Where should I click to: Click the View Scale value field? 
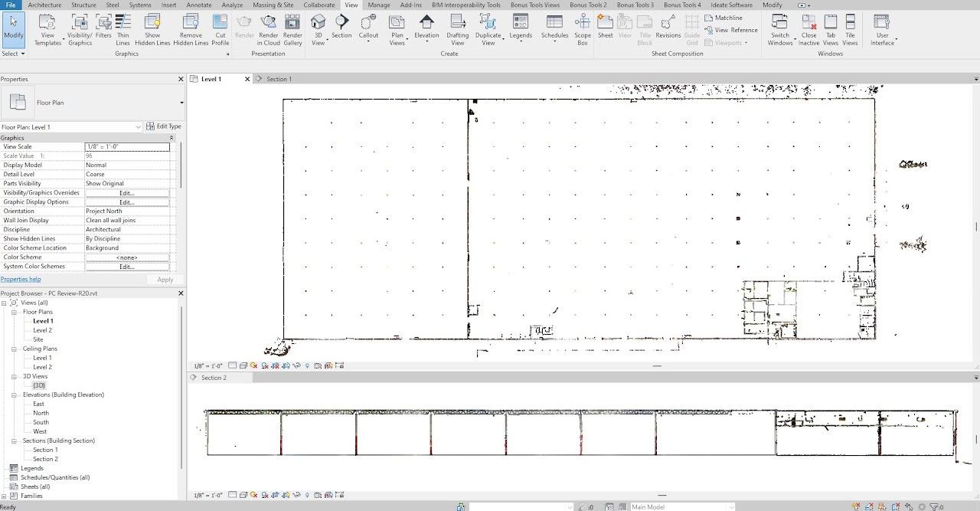(127, 146)
